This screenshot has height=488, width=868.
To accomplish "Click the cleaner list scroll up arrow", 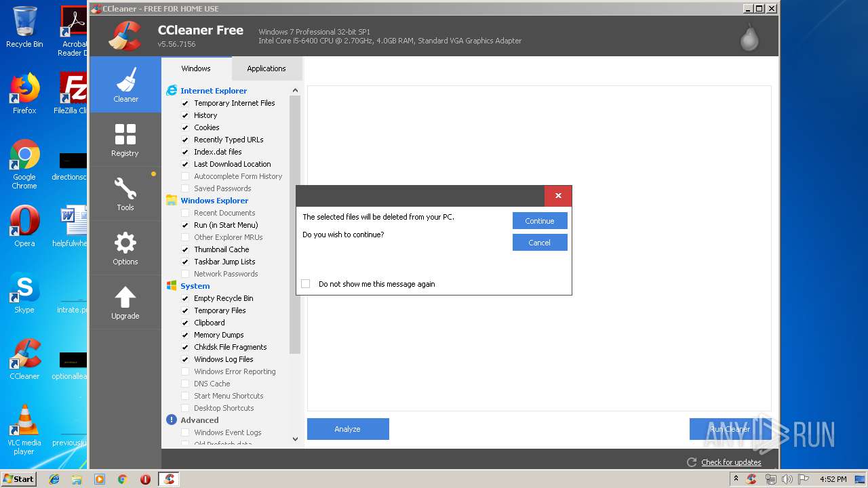I will point(295,90).
